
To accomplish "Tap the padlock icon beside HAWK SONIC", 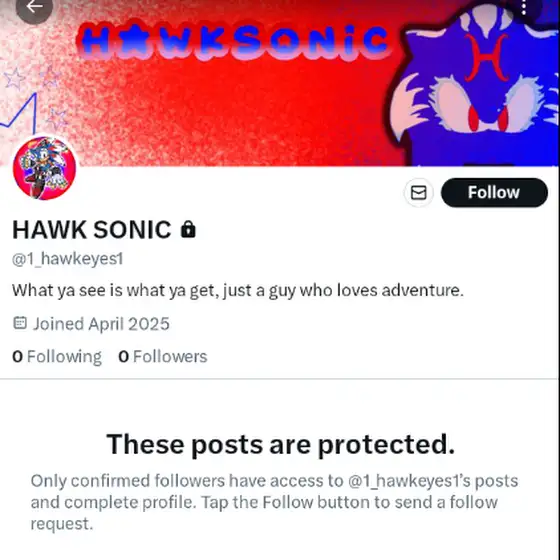I will point(188,229).
